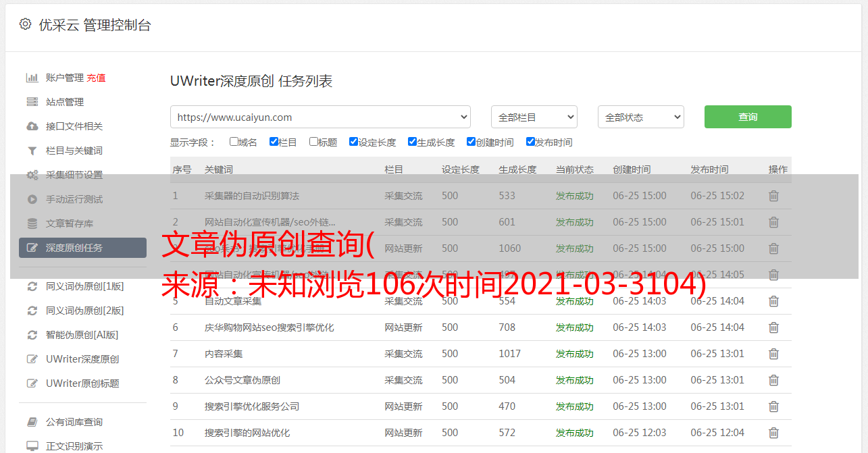The height and width of the screenshot is (453, 868).
Task: Open 智能伪原创[AI版] menu item
Action: pos(82,335)
